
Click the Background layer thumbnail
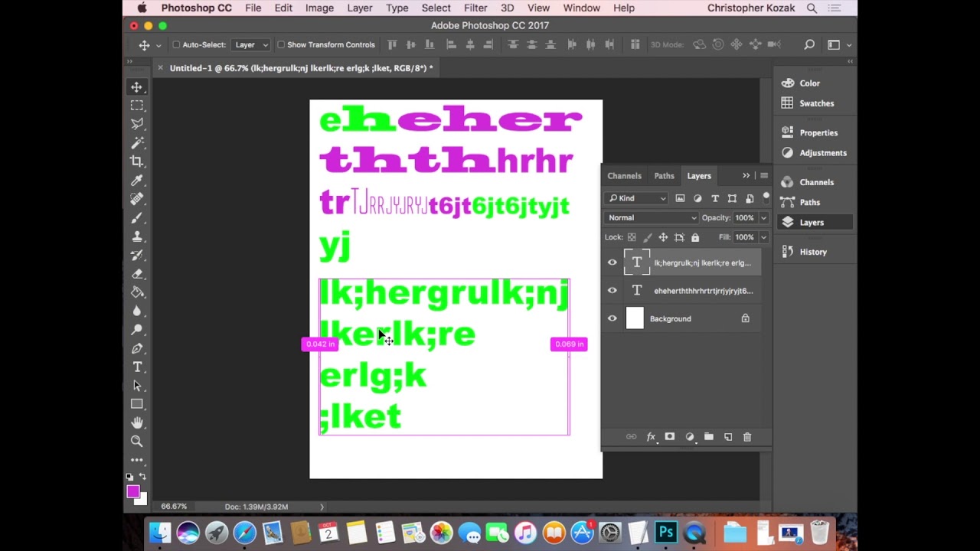(635, 318)
